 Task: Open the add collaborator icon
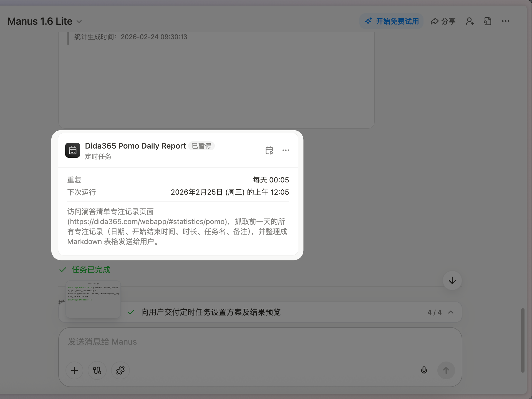[470, 21]
